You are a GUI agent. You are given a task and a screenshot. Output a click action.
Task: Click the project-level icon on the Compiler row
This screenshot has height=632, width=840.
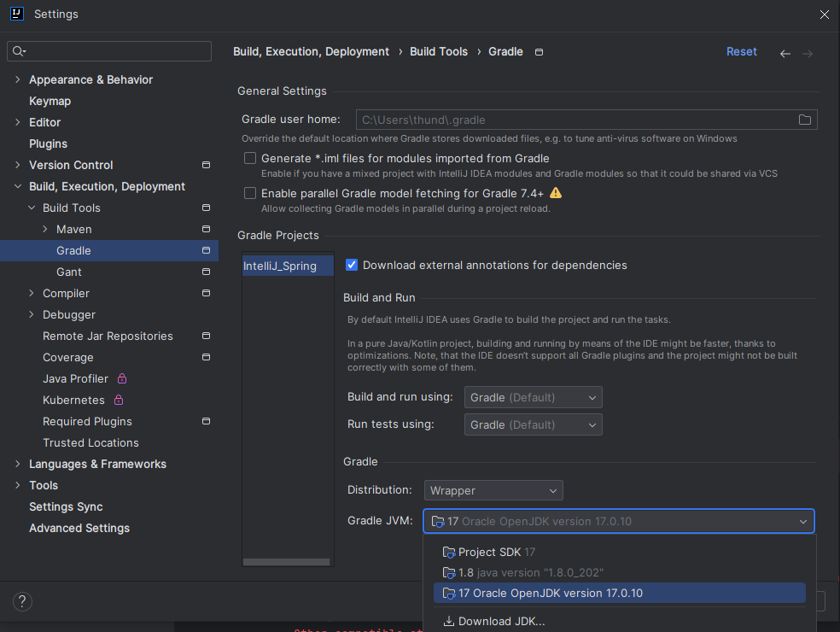(x=206, y=293)
